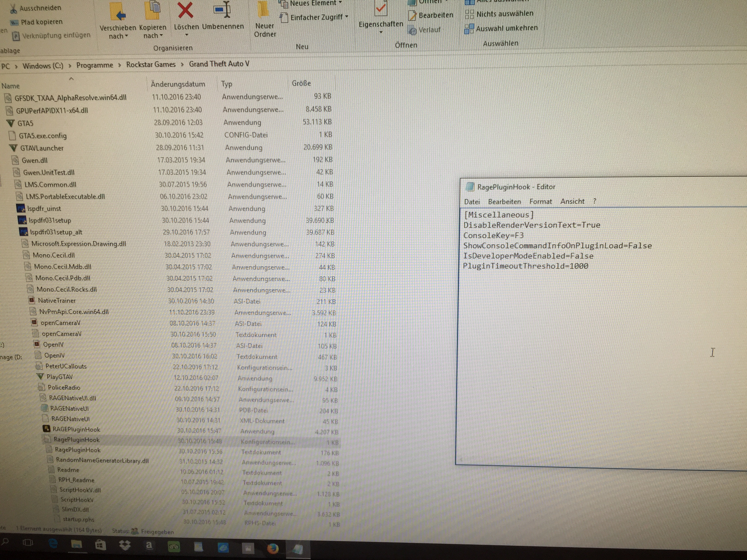Open the Format menu in Editor
This screenshot has width=747, height=560.
(540, 202)
